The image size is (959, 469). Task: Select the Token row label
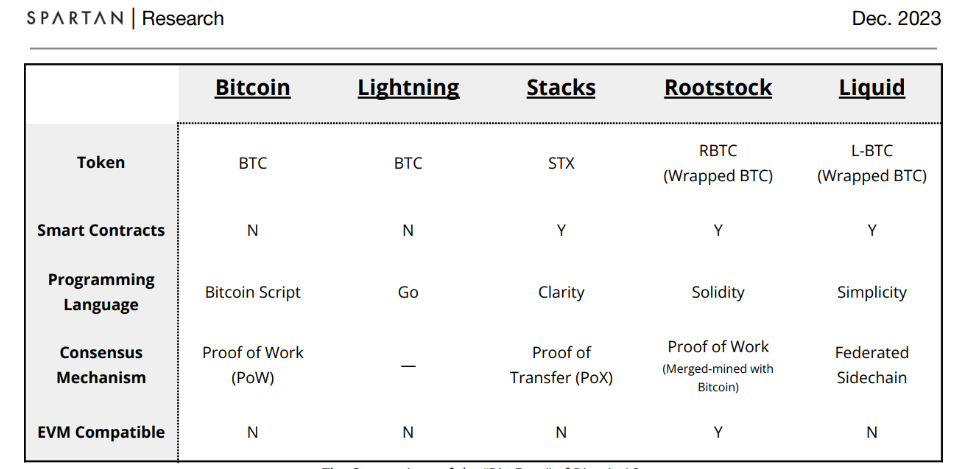click(x=101, y=163)
